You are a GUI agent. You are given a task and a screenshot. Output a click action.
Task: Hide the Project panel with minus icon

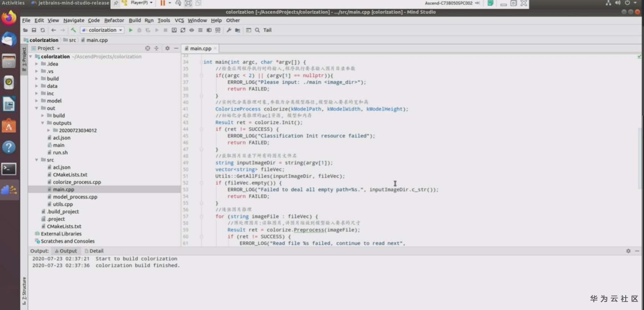click(x=176, y=48)
